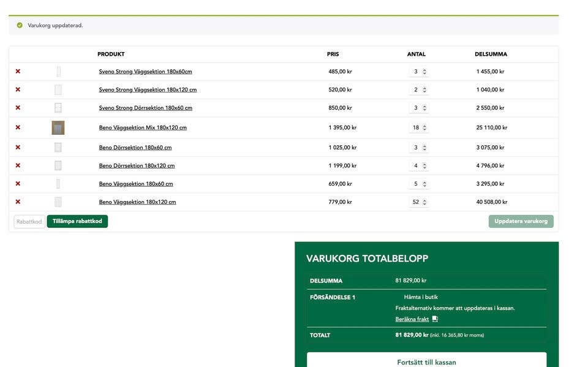Remove Sveno Strong Väggsektion 180x60cm from cart
Image resolution: width=588 pixels, height=367 pixels.
point(18,71)
